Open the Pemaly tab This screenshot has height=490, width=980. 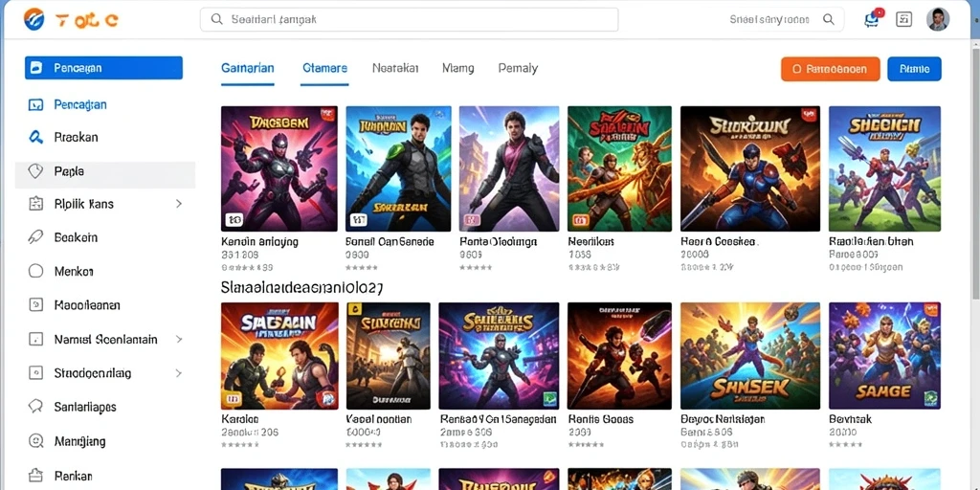coord(518,68)
